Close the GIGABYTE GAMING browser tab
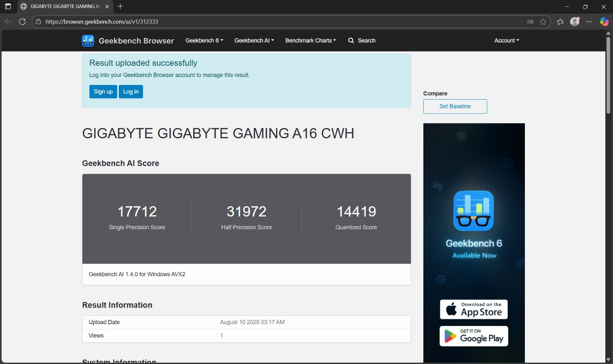The width and height of the screenshot is (613, 364). 107,7
